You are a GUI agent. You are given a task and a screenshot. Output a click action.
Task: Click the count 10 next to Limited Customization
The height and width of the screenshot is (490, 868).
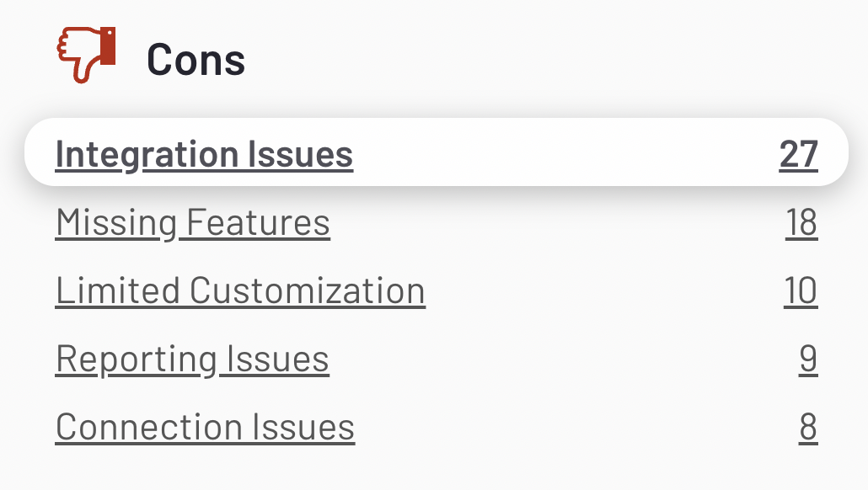coord(799,290)
